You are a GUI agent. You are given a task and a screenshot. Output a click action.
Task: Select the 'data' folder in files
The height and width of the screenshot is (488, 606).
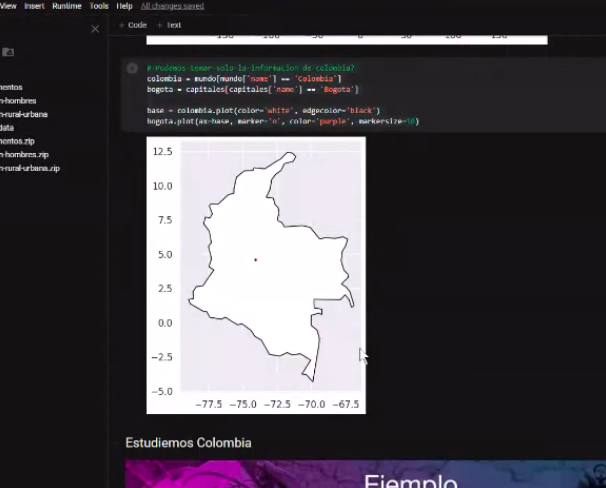click(7, 128)
